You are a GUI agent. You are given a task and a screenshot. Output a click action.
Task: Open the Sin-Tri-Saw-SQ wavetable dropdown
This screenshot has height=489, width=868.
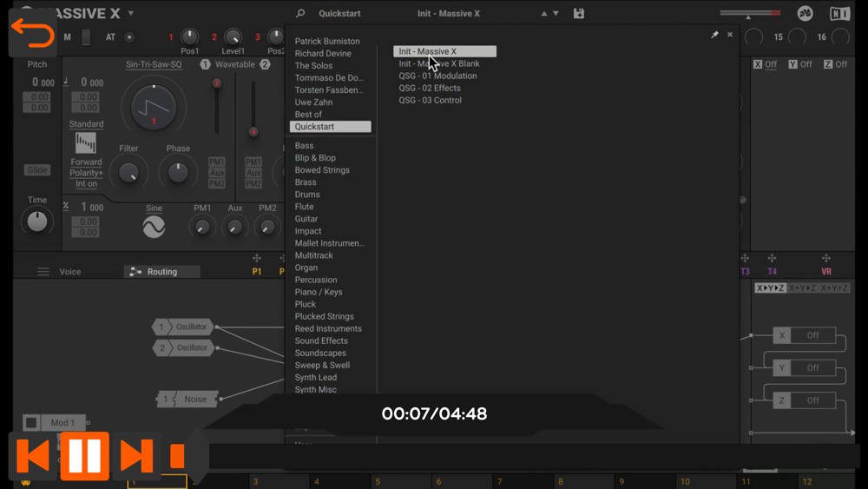click(154, 64)
